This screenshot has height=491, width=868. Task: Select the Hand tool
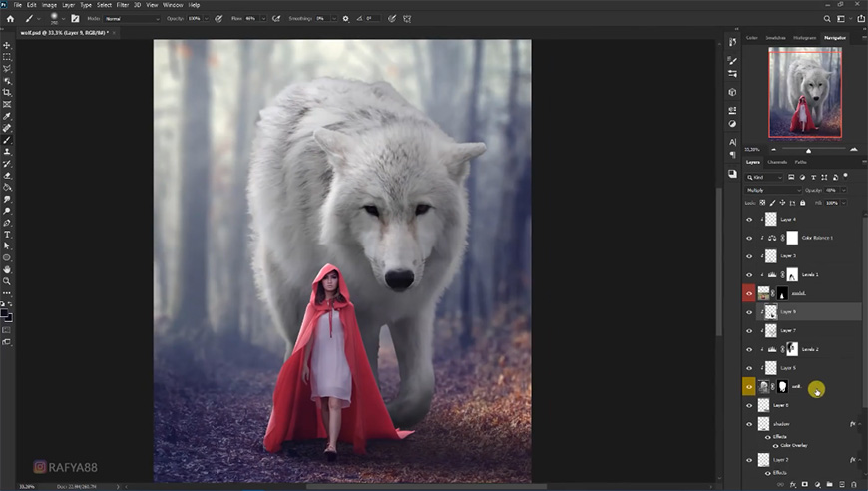7,269
